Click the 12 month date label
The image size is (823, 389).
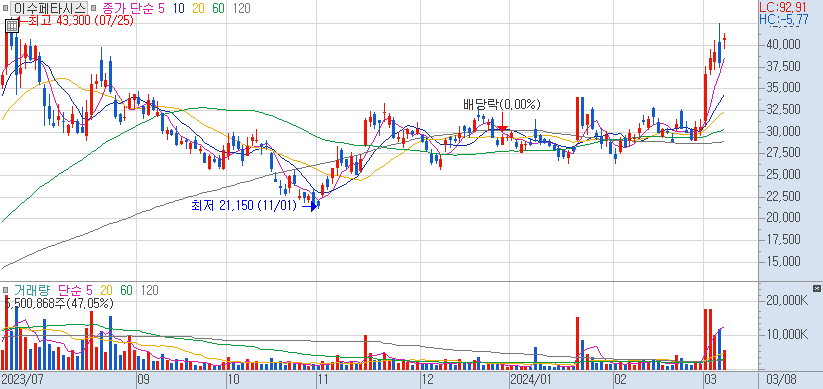(429, 380)
